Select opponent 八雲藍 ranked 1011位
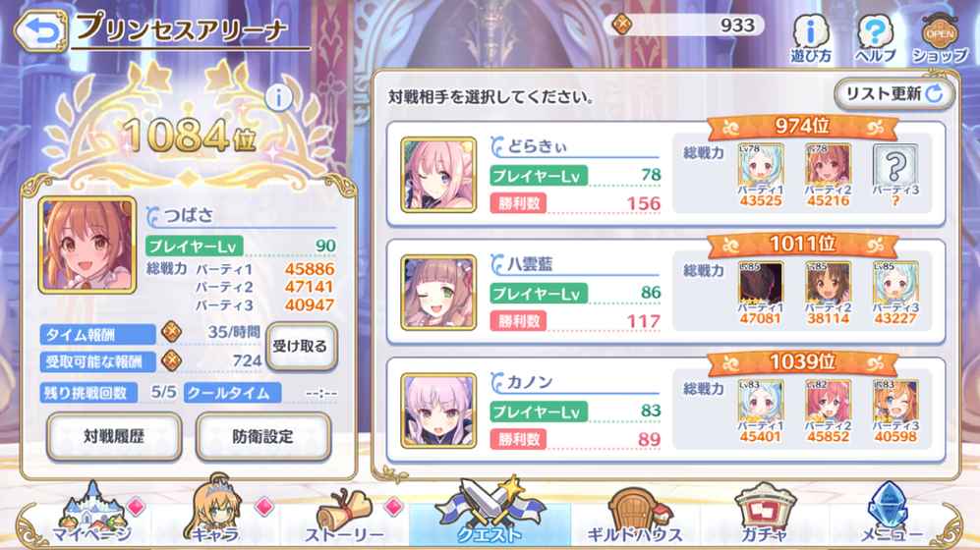Viewport: 980px width, 550px height. 665,292
